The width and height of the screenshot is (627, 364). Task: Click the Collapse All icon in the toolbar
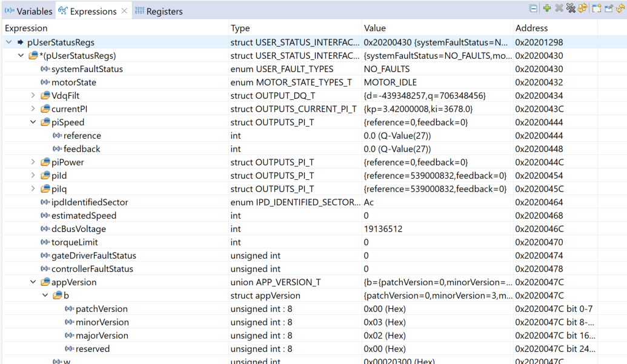(533, 8)
